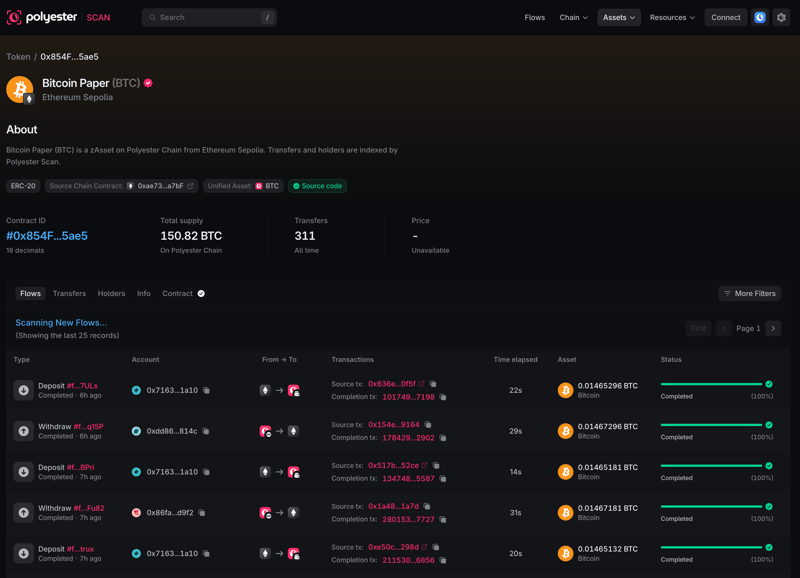Switch to the Info tab

tap(143, 293)
